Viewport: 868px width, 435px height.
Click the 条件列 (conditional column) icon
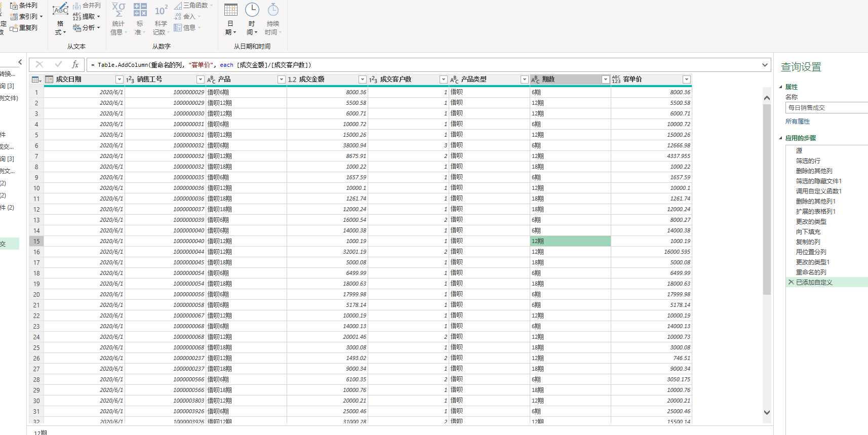coord(14,6)
